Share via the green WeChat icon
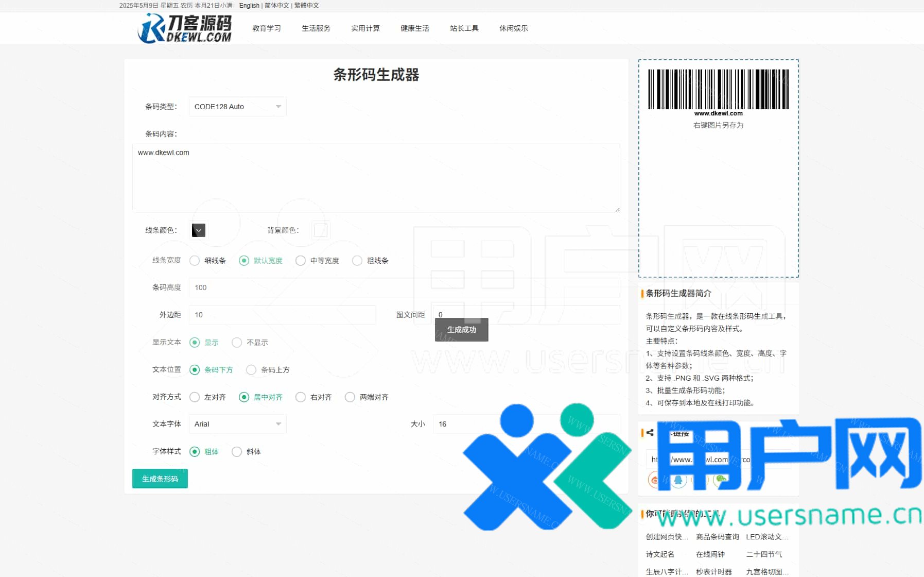Image resolution: width=924 pixels, height=577 pixels. click(x=721, y=479)
